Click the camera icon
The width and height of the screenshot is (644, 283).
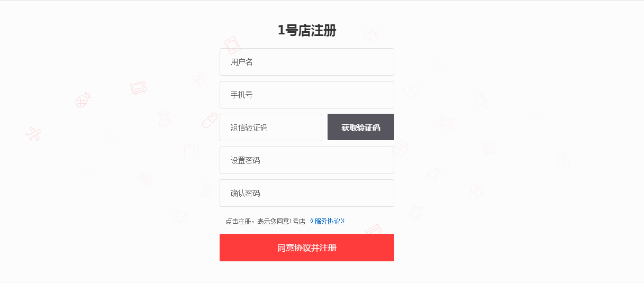(144, 178)
